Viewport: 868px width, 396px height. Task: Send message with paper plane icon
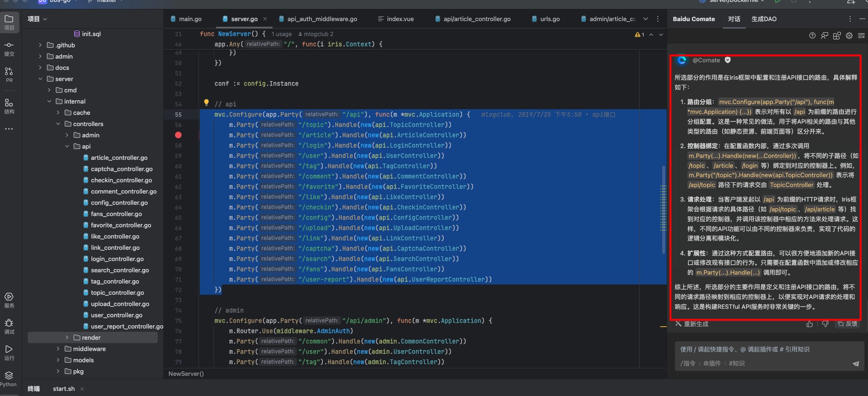coord(856,364)
